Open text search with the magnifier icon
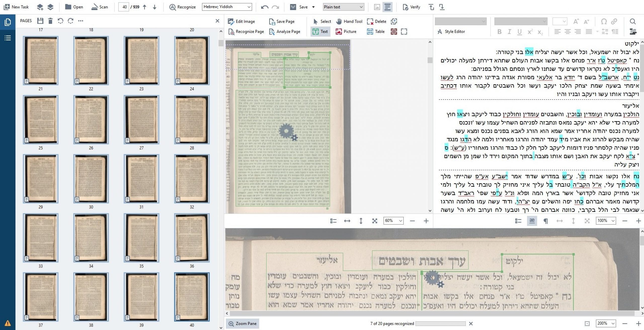Viewport: 644px width, 330px height. click(x=633, y=22)
